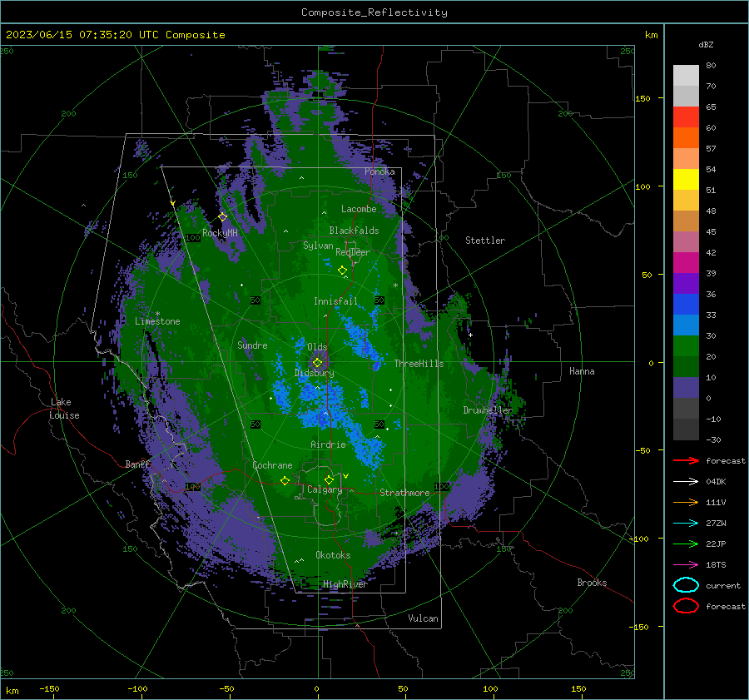The width and height of the screenshot is (749, 700).
Task: Pick the purple 0-10 dBZ swatch
Action: click(686, 388)
